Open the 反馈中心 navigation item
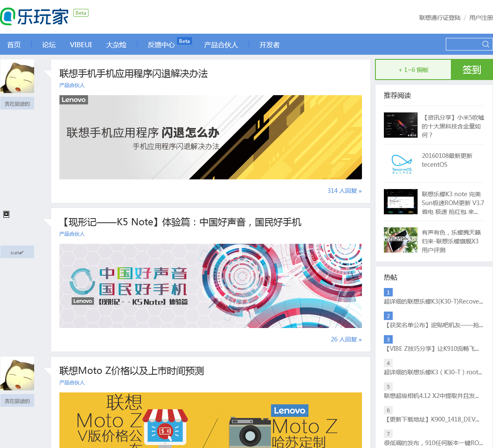Image resolution: width=493 pixels, height=448 pixels. point(161,45)
